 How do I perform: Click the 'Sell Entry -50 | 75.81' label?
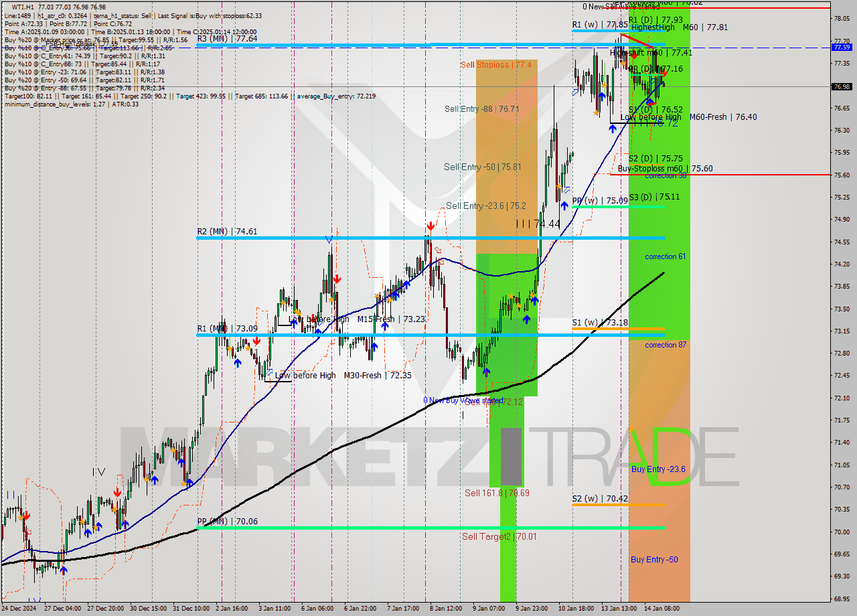(x=483, y=167)
